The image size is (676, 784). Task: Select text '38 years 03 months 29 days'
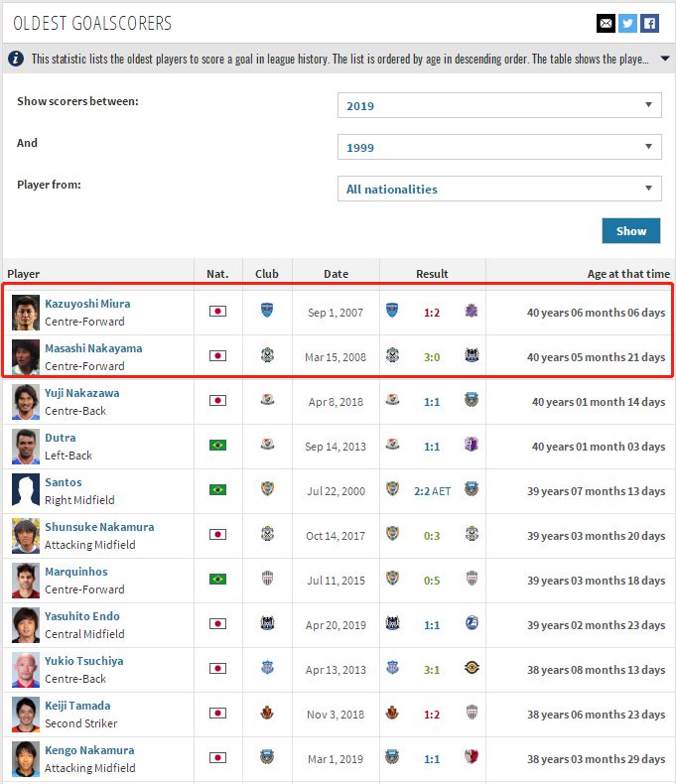tap(596, 759)
